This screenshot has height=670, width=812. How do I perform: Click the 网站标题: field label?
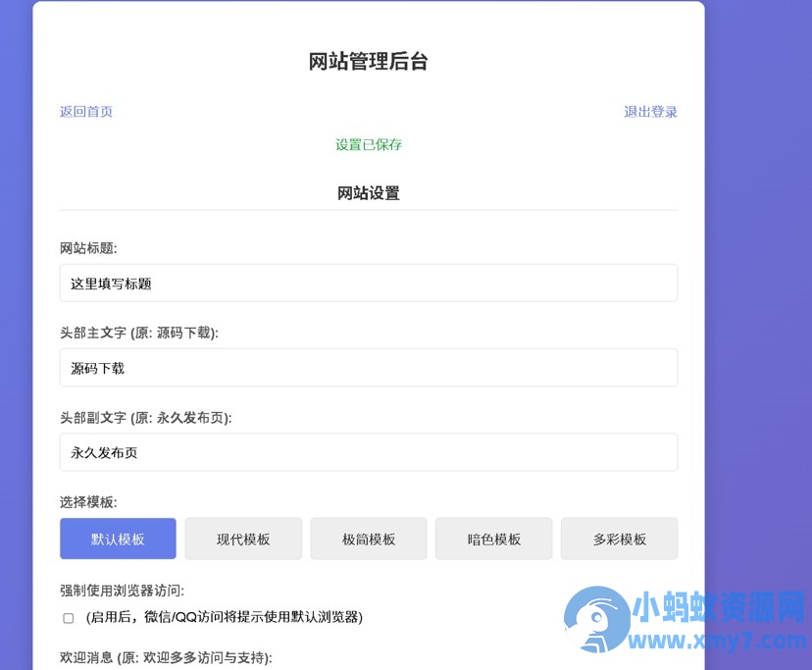point(88,248)
